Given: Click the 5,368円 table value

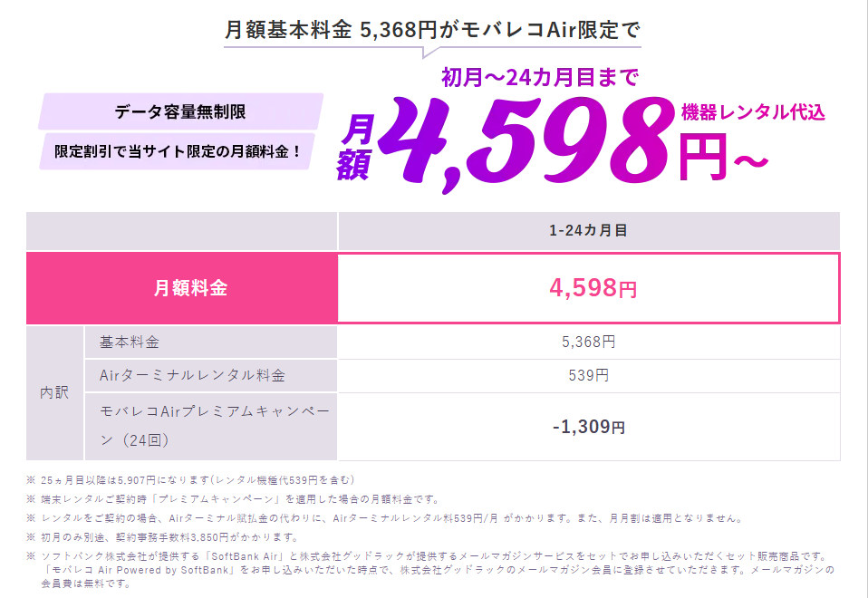Looking at the screenshot, I should pos(588,342).
